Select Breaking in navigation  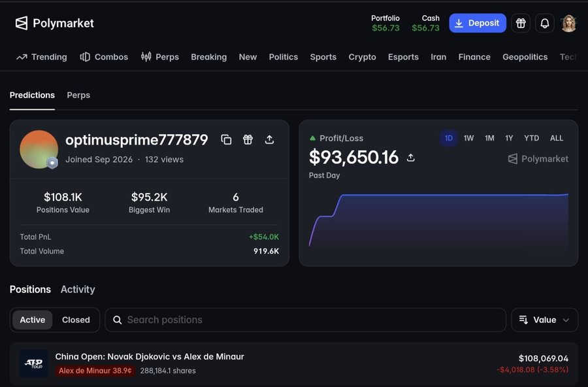tap(209, 57)
